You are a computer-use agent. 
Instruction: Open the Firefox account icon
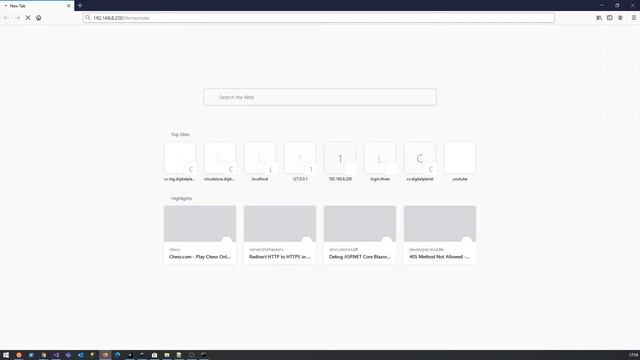tap(620, 18)
